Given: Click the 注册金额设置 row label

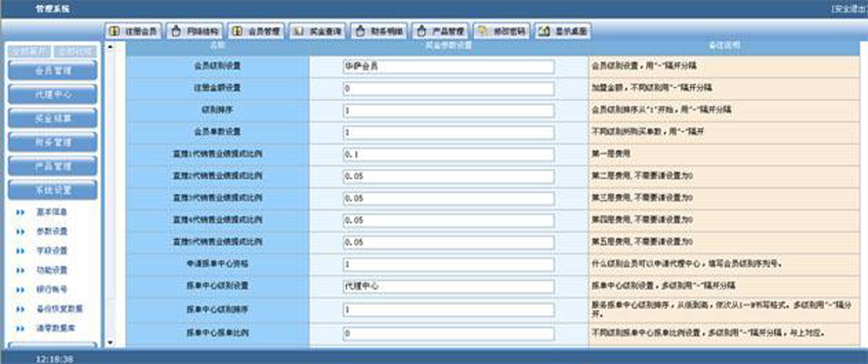Looking at the screenshot, I should click(218, 88).
